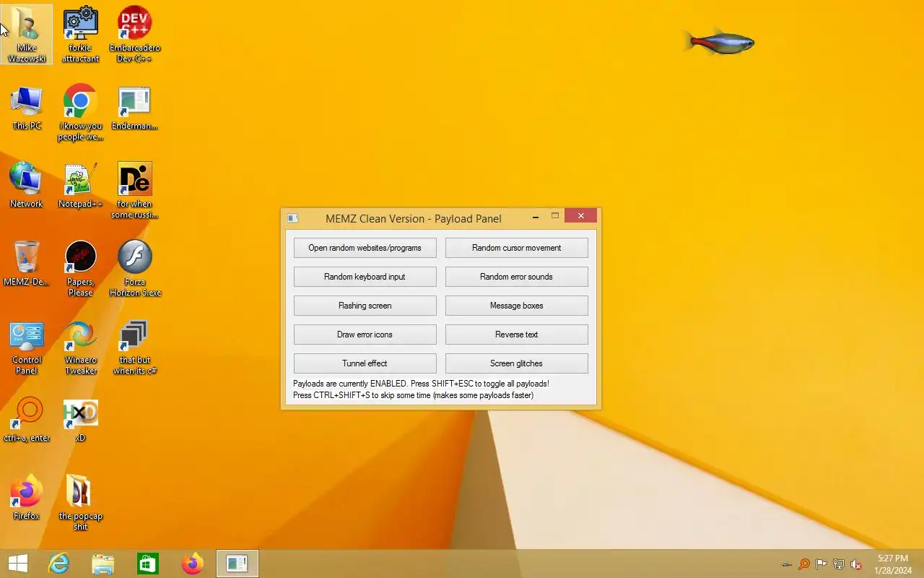Select the 'ctrl+a, enter' desktop shortcut

point(27,420)
